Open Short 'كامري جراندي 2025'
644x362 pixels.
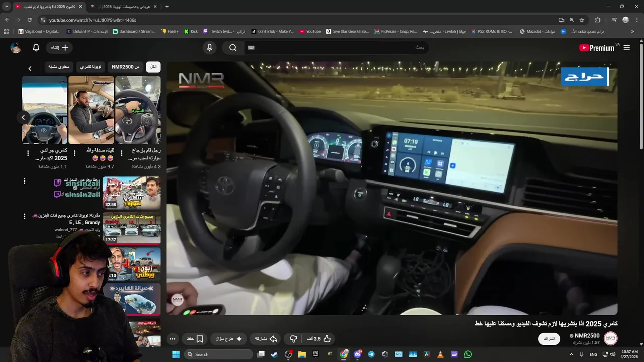click(44, 110)
